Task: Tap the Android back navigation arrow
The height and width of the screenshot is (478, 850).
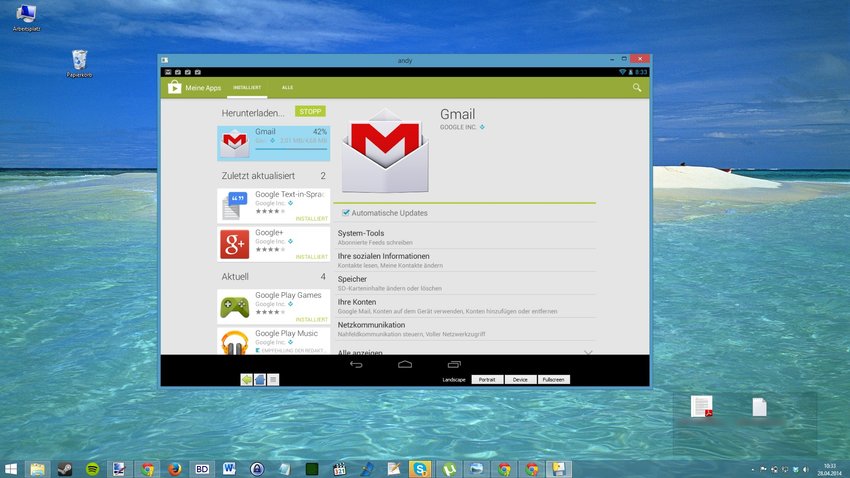Action: [356, 364]
